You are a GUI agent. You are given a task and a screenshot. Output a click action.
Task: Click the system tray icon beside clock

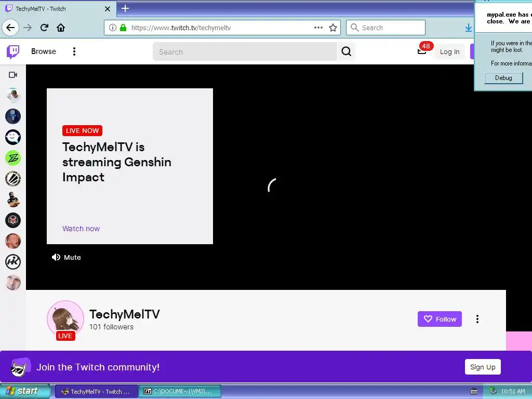[x=494, y=391]
